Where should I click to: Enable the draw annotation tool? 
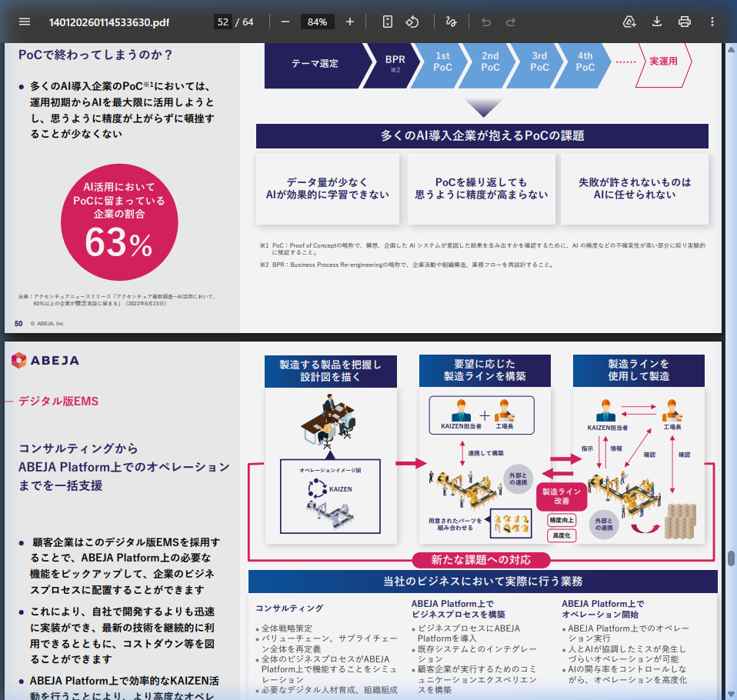click(452, 22)
